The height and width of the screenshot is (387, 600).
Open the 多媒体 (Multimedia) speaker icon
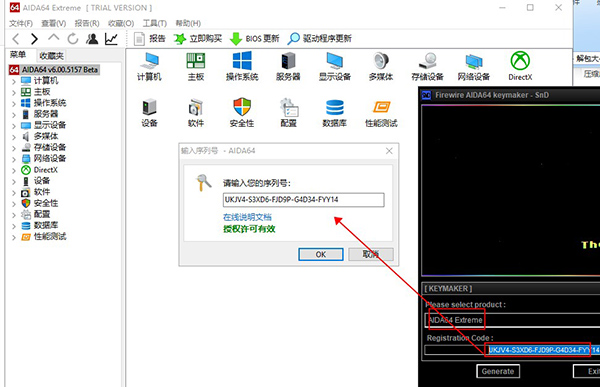coord(381,67)
